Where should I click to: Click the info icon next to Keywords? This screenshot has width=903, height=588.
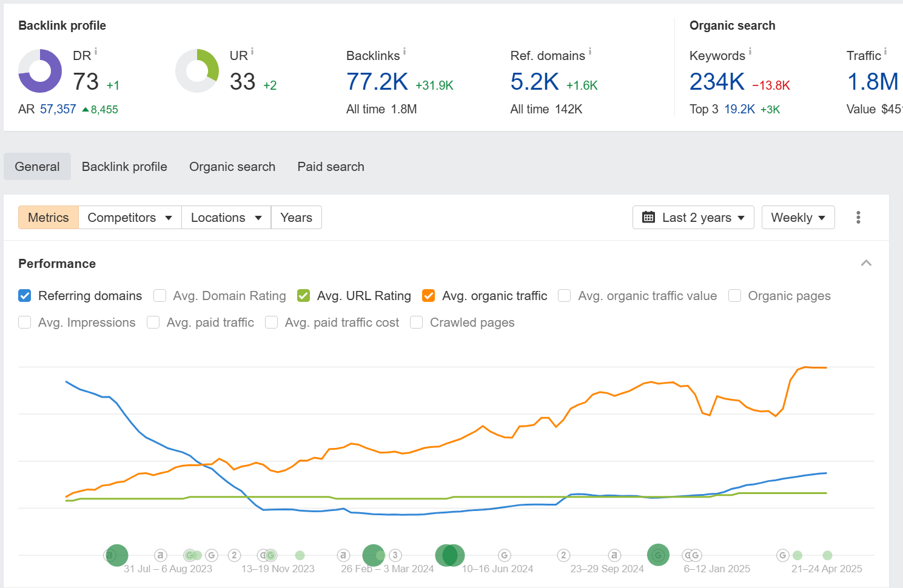click(x=750, y=52)
